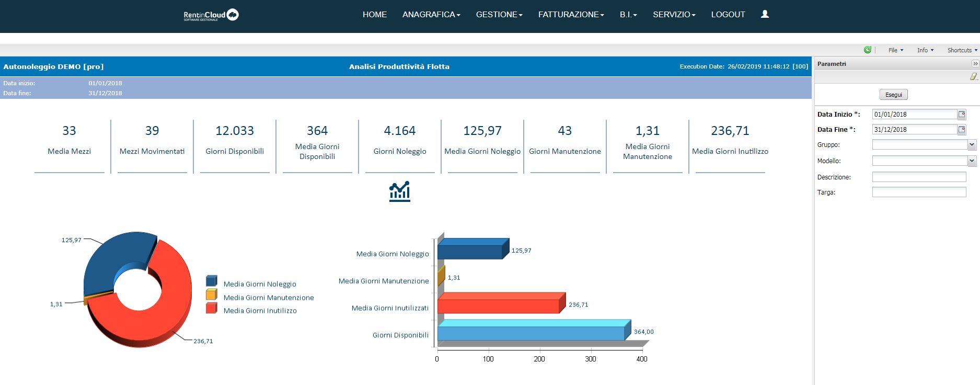This screenshot has height=385, width=980.
Task: Open the B.I. menu
Action: [x=628, y=15]
